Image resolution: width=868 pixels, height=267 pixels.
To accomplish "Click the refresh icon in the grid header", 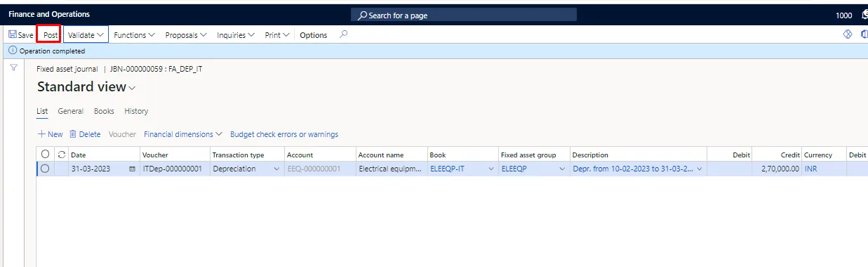I will [x=61, y=155].
